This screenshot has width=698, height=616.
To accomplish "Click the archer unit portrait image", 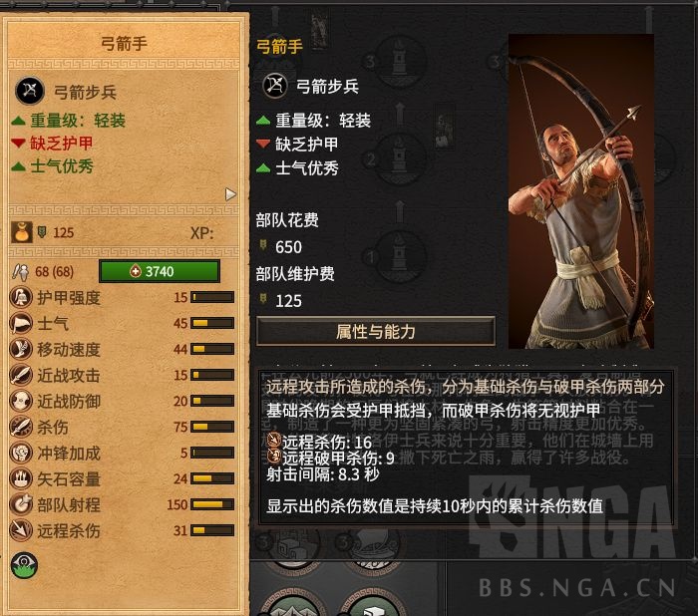I will click(x=581, y=191).
